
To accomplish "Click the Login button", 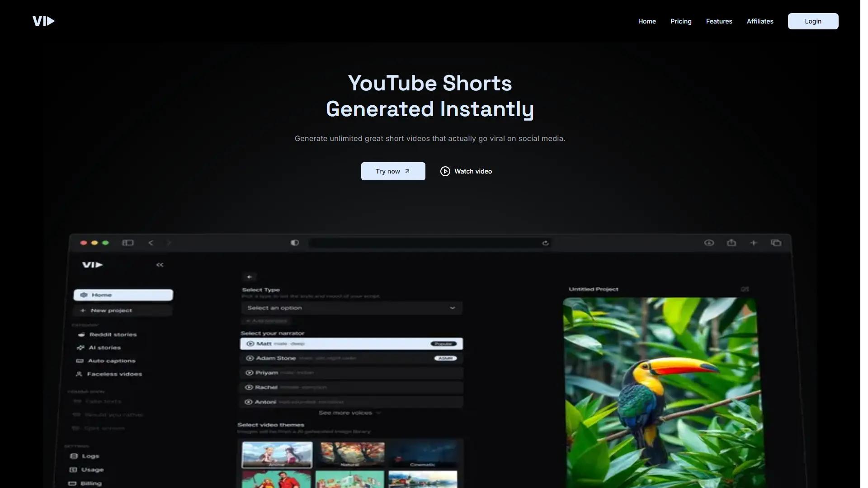I will pos(812,21).
